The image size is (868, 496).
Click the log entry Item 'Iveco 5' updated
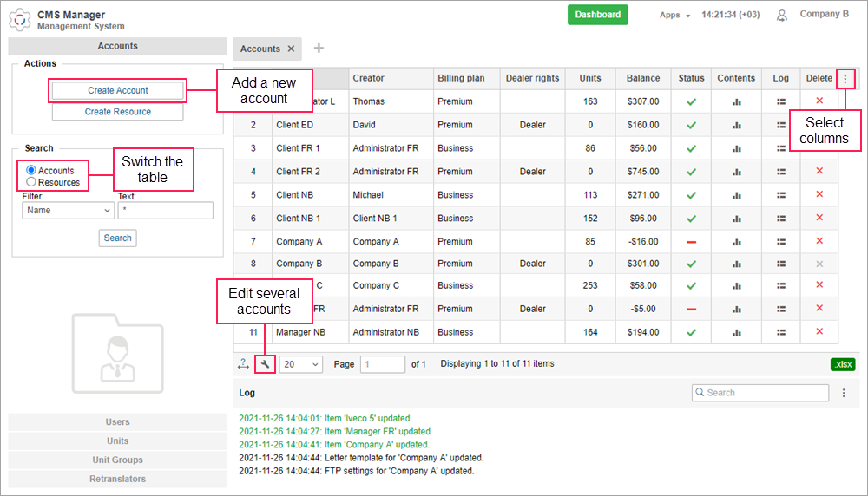[325, 418]
